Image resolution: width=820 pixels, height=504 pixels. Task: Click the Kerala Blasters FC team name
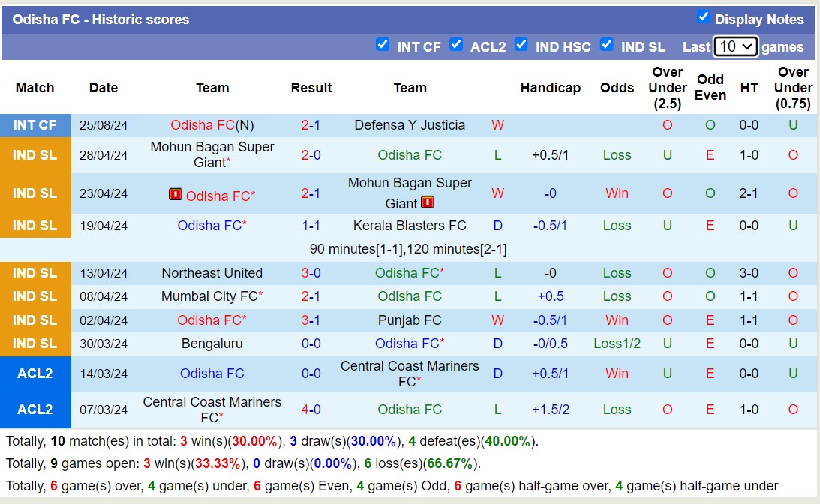click(410, 226)
